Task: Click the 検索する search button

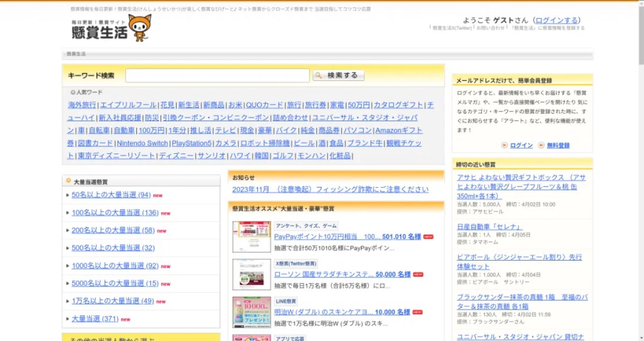Action: click(339, 75)
